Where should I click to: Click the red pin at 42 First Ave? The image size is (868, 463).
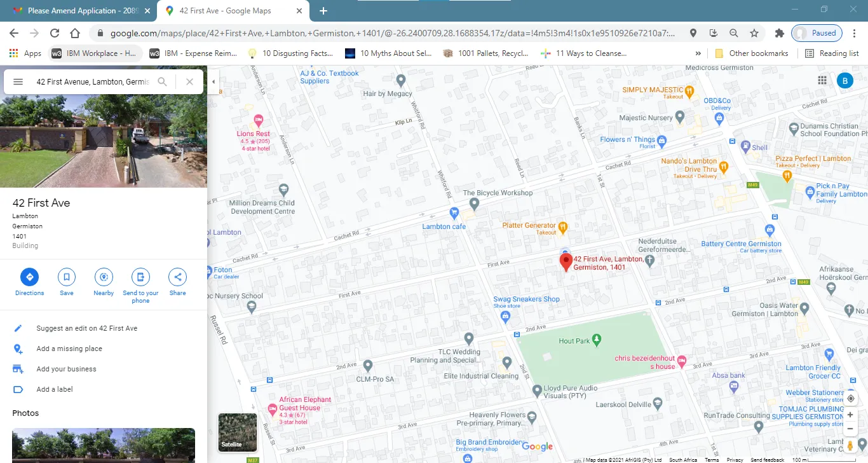(x=566, y=262)
